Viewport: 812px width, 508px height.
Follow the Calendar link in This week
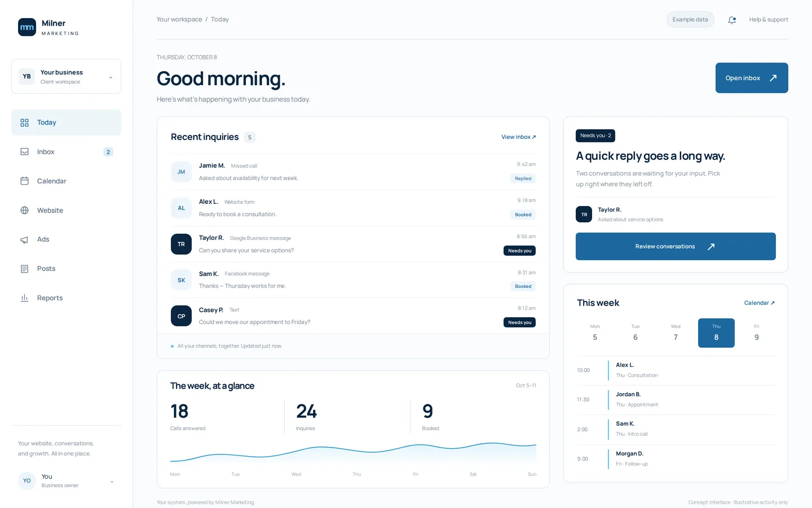click(x=760, y=303)
